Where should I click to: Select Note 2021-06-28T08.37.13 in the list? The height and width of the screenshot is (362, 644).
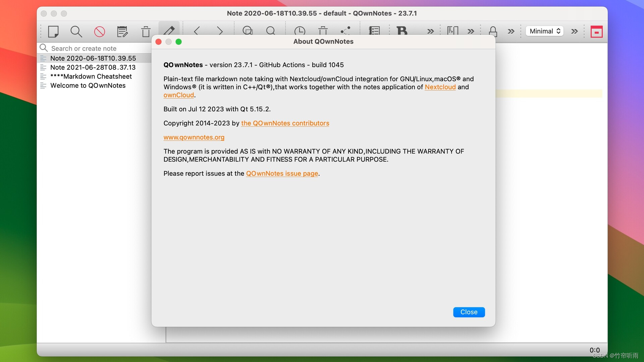94,67
